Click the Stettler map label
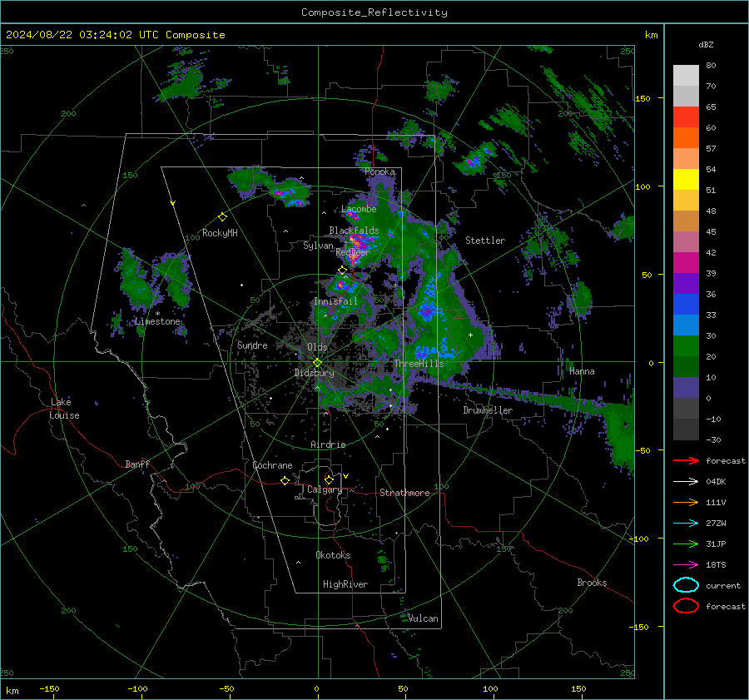The height and width of the screenshot is (700, 749). point(485,241)
